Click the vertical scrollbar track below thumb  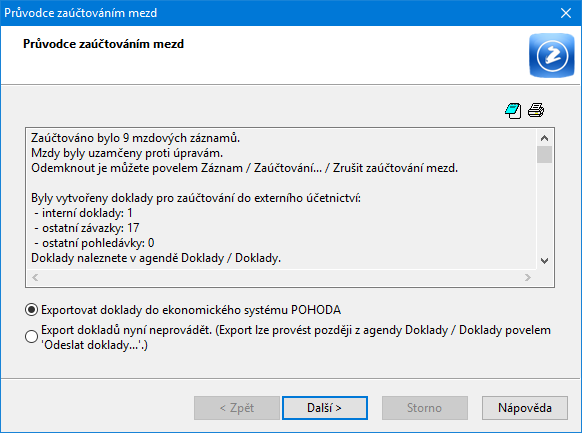[544, 208]
